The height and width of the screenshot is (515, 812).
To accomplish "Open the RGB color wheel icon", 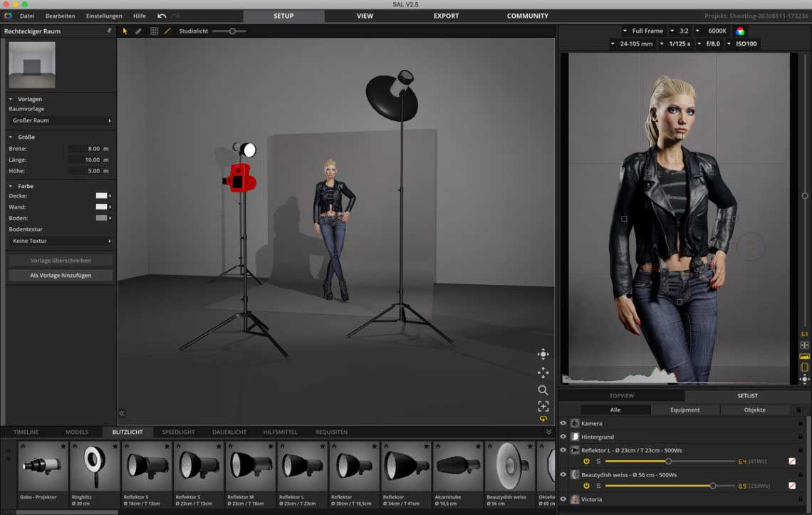I will 740,31.
